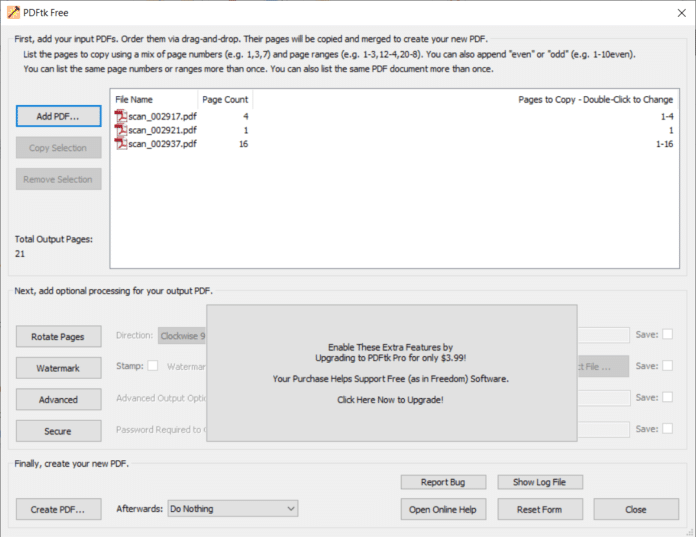The height and width of the screenshot is (537, 696).
Task: Click the File Name column header
Action: coord(134,100)
